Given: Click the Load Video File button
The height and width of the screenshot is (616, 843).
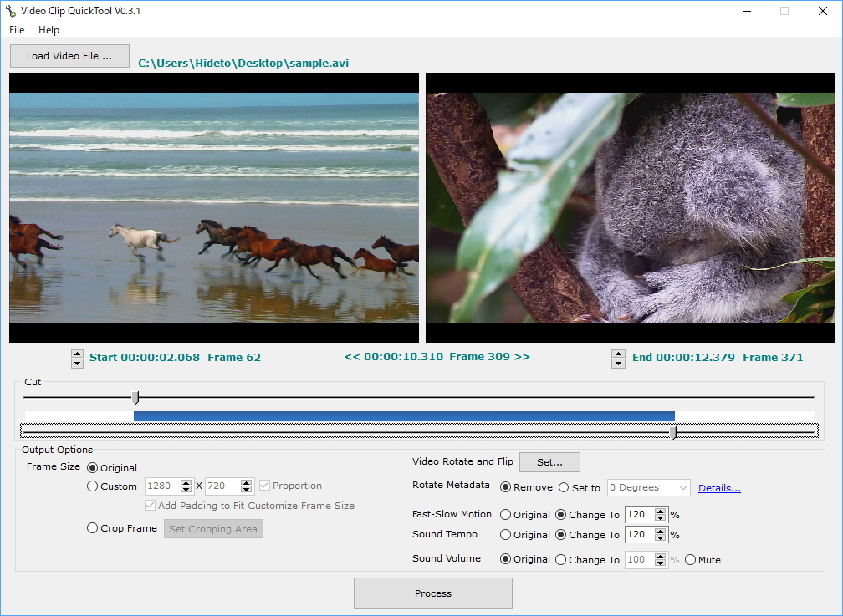Looking at the screenshot, I should (x=69, y=56).
